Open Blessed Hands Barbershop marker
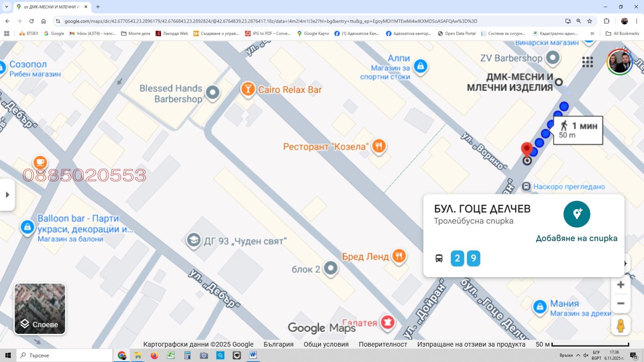The height and width of the screenshot is (362, 644). pos(213,93)
